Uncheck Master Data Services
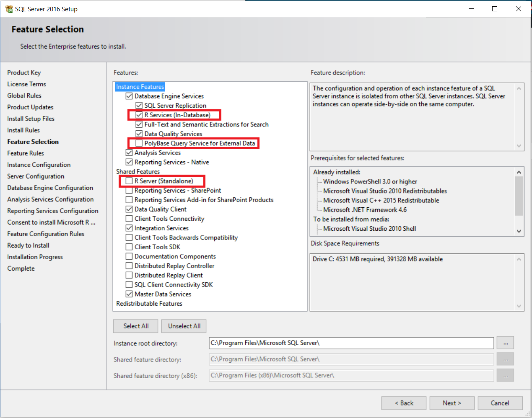 [x=130, y=294]
